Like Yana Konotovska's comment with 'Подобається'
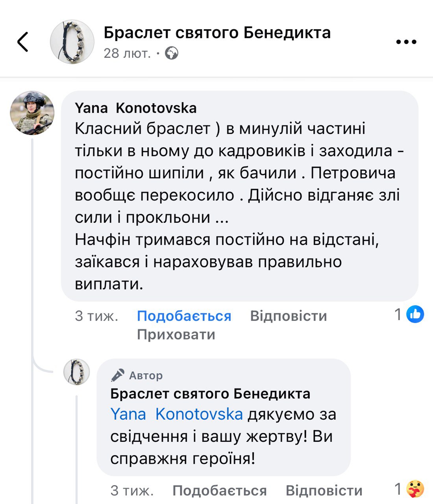Image resolution: width=433 pixels, height=504 pixels. coord(184,316)
